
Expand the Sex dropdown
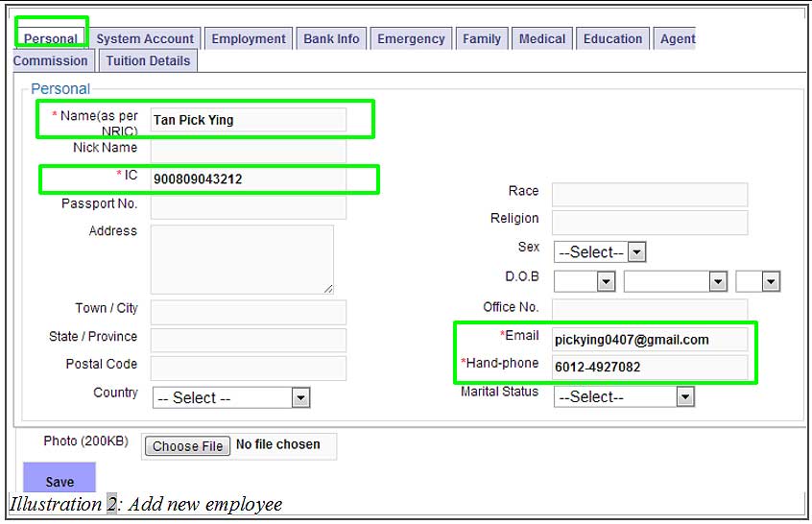click(602, 251)
